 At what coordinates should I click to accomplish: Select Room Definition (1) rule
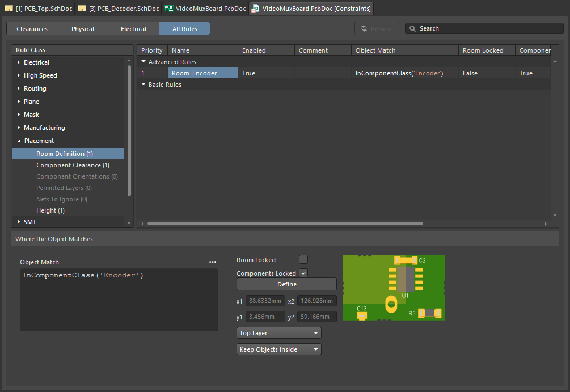pos(68,154)
